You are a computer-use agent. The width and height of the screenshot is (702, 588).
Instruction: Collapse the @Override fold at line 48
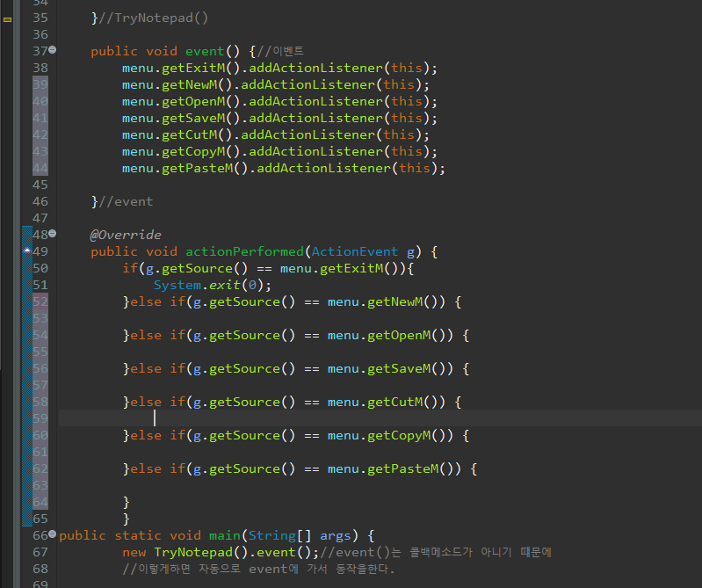pyautogui.click(x=53, y=233)
